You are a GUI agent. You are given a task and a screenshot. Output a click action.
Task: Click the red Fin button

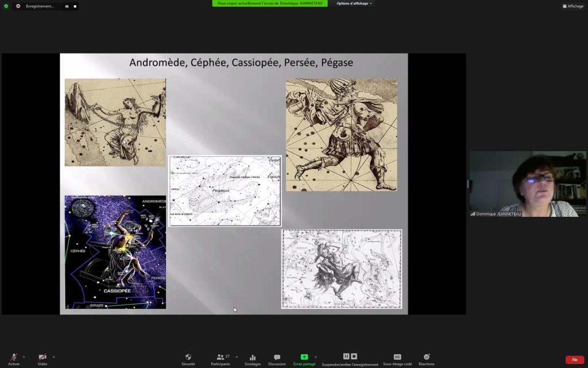pos(574,360)
